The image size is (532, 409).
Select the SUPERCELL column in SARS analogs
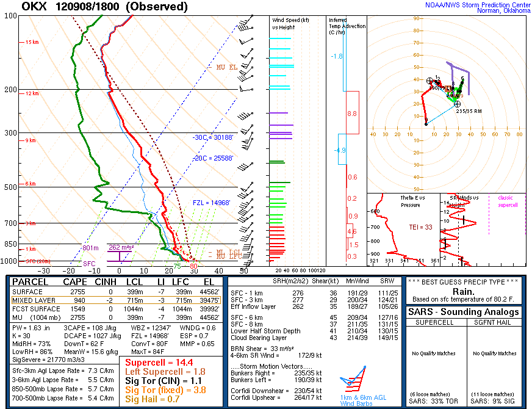pos(436,322)
